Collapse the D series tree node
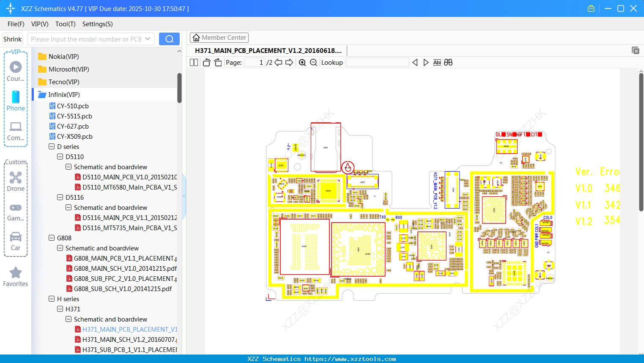 52,146
